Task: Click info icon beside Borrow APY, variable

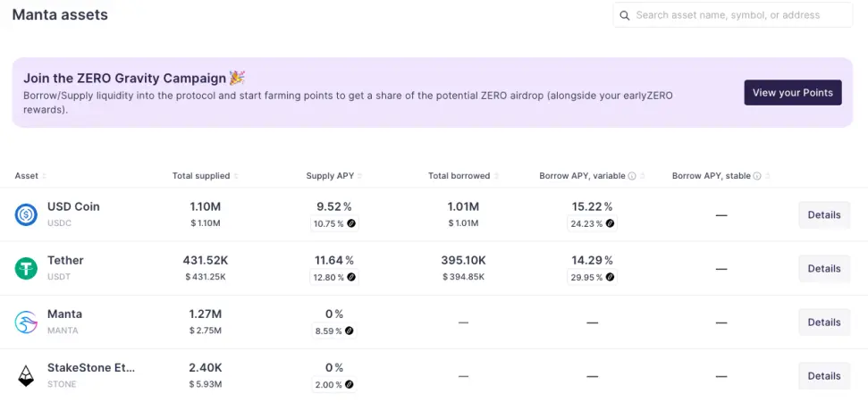Action: [x=632, y=176]
